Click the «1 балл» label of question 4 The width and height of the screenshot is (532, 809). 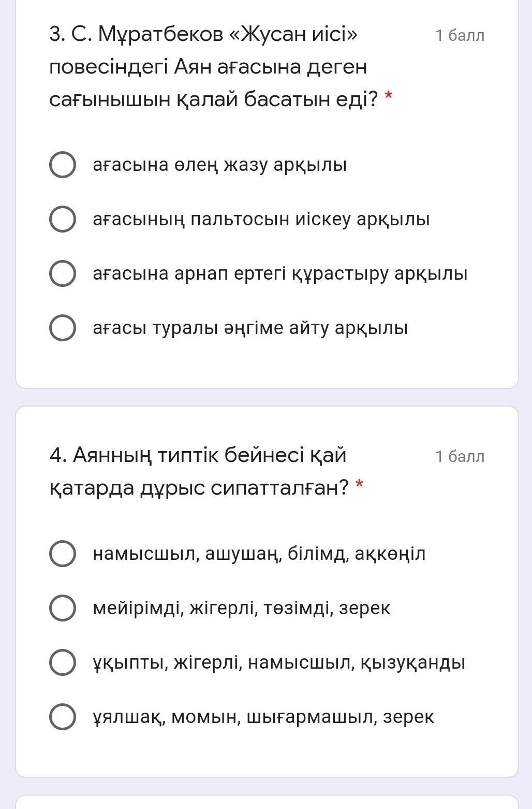(x=460, y=456)
